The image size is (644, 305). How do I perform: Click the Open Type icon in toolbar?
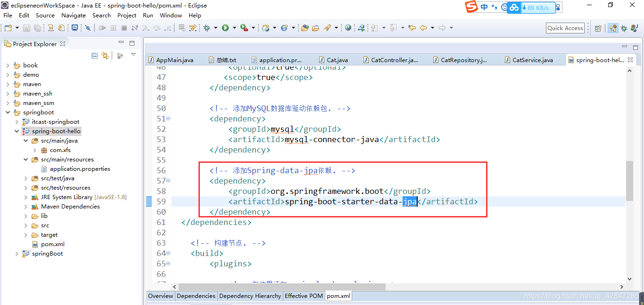point(305,28)
